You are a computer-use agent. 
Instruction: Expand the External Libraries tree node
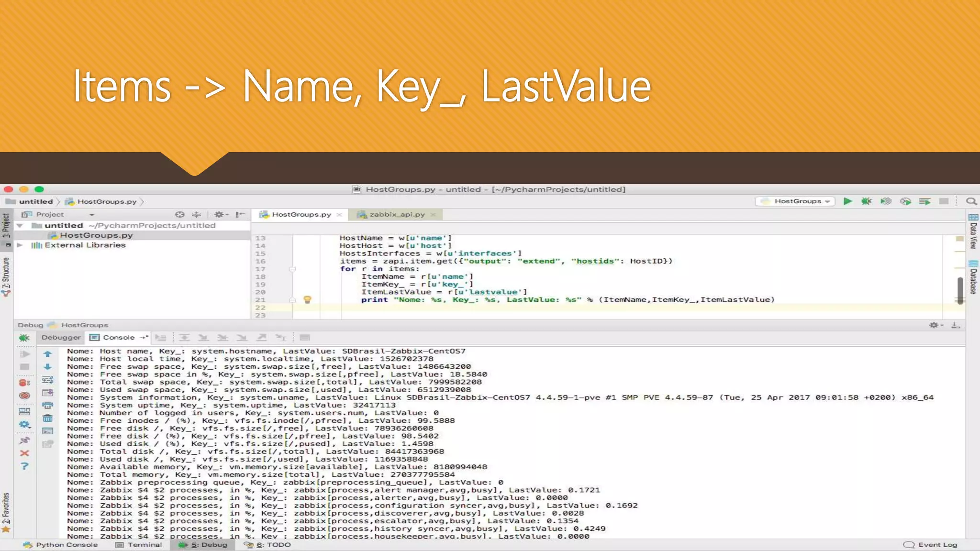pos(20,245)
